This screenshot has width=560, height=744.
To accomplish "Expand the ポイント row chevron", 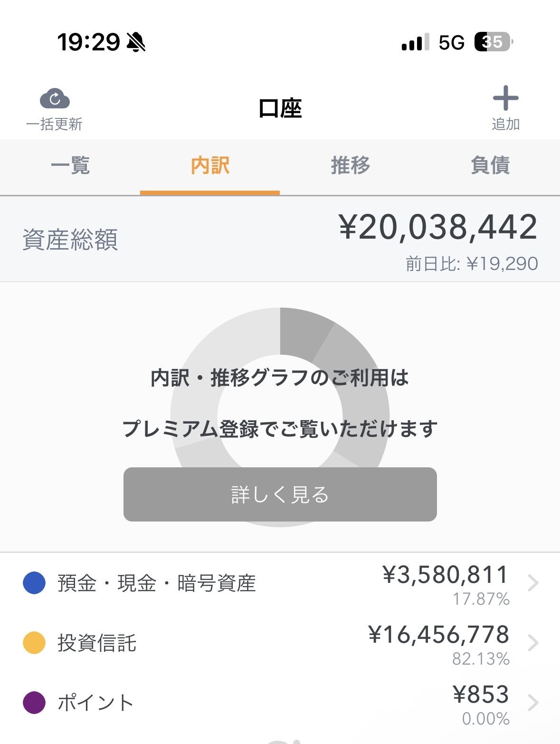I will (533, 703).
